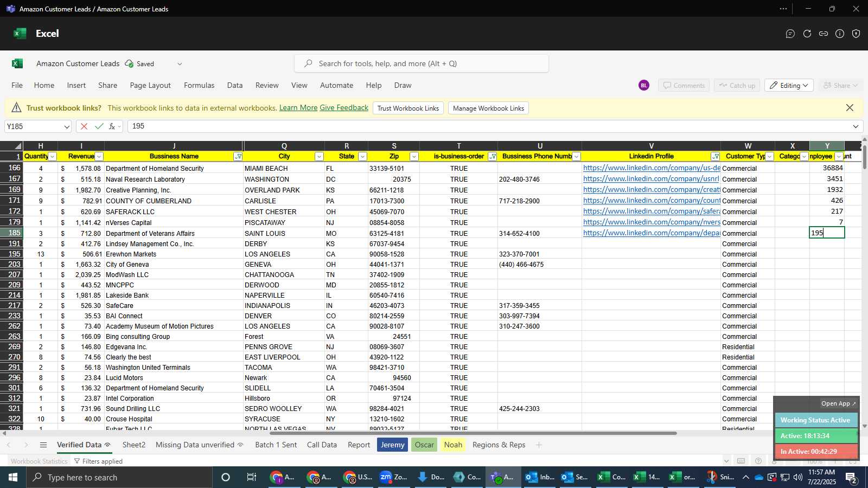Click the formula bar input showing 195
The image size is (868, 488).
pos(488,126)
